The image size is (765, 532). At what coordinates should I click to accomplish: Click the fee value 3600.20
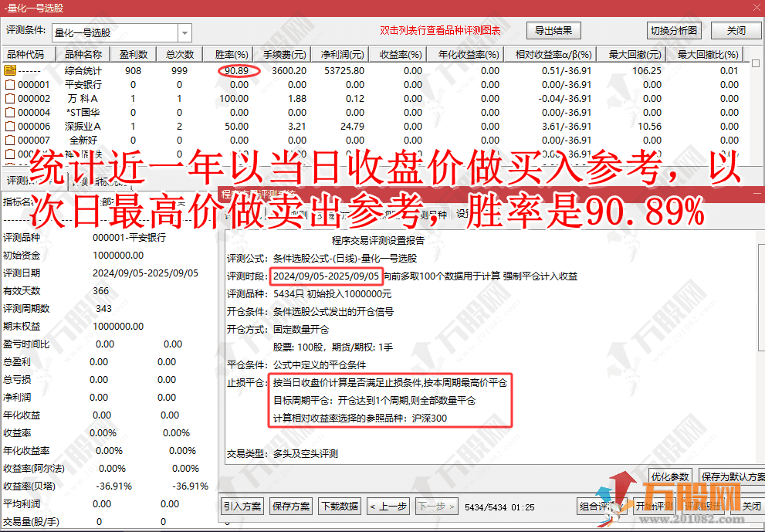(x=289, y=71)
